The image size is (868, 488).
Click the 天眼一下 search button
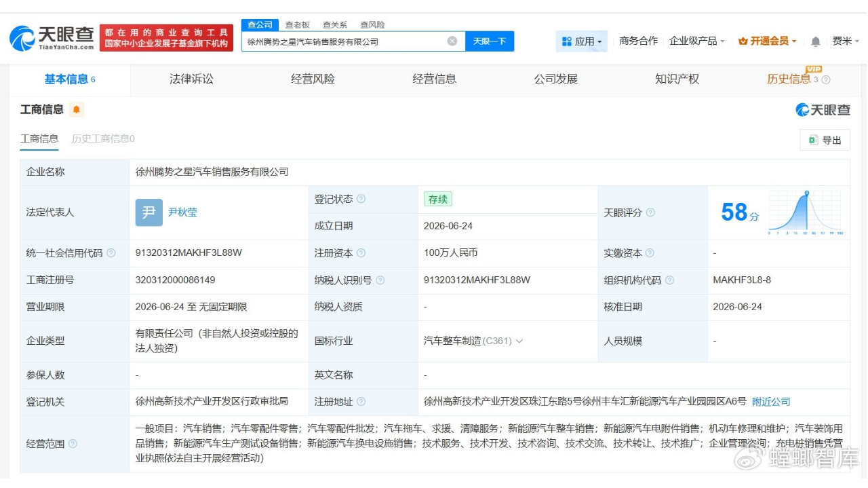pos(490,41)
